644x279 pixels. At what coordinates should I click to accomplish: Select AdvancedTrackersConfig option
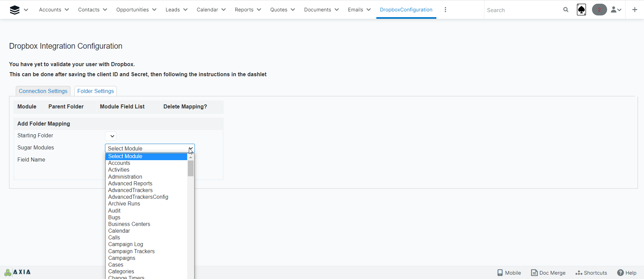point(146,197)
